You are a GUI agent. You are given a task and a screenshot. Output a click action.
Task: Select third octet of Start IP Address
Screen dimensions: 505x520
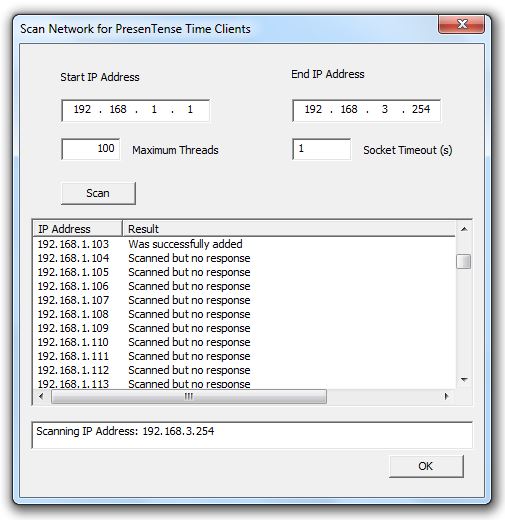click(154, 109)
